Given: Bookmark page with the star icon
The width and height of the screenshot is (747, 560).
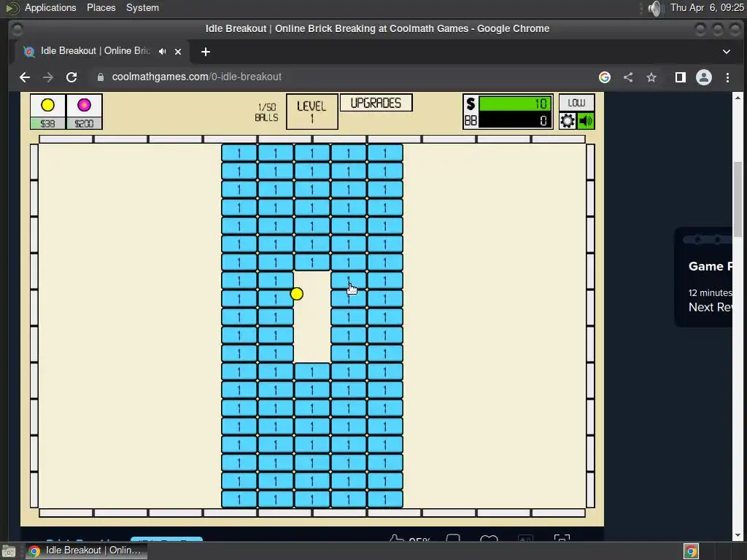Looking at the screenshot, I should point(651,77).
